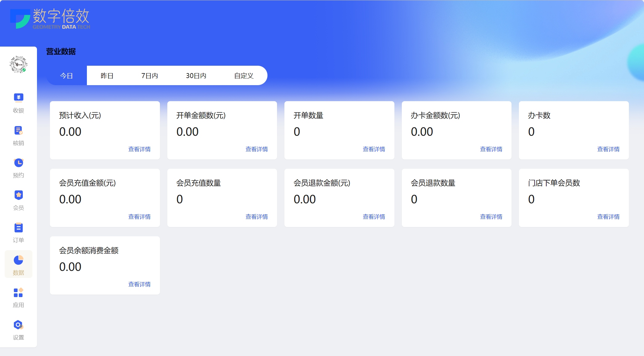Open the 预约 appointment clock icon
This screenshot has width=644, height=356.
pyautogui.click(x=18, y=163)
